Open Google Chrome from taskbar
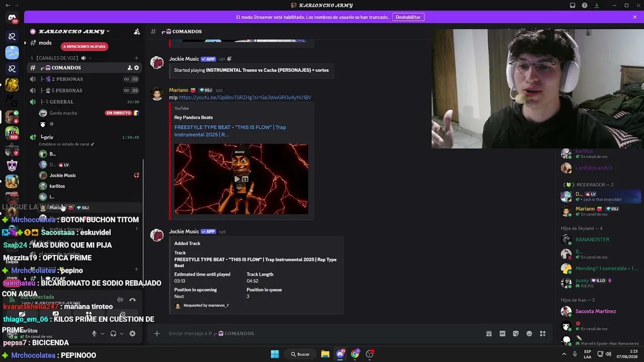This screenshot has width=644, height=362. tap(355, 354)
